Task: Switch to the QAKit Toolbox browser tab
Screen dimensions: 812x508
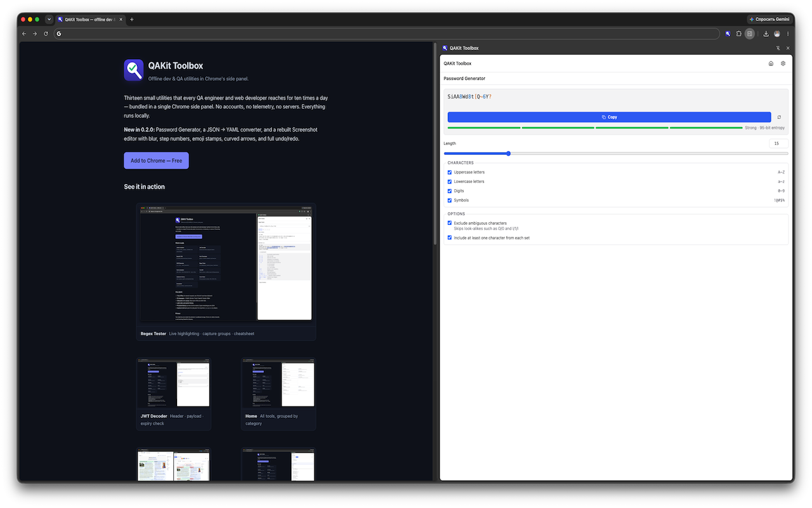Action: click(89, 20)
